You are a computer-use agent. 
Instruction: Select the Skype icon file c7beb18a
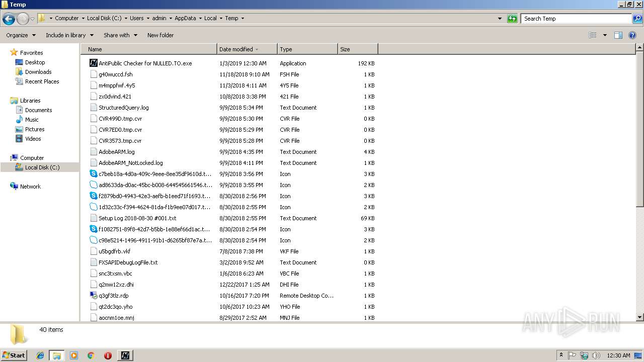(93, 174)
